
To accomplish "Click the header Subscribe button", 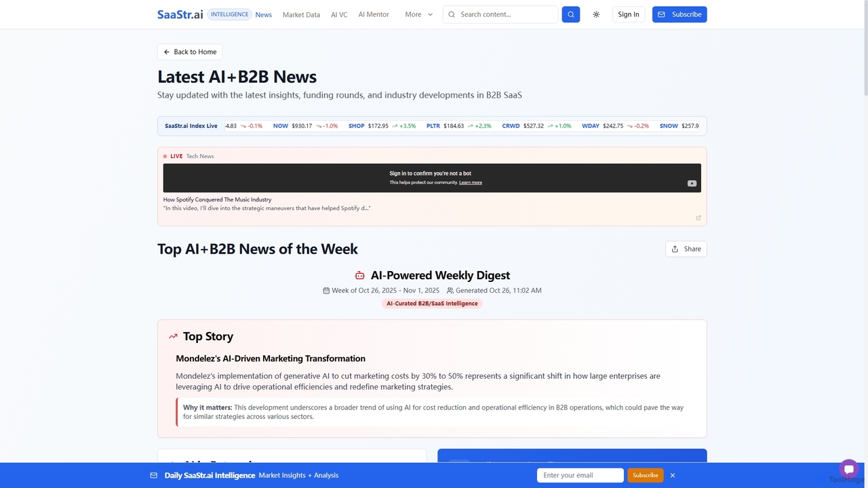I will point(679,14).
